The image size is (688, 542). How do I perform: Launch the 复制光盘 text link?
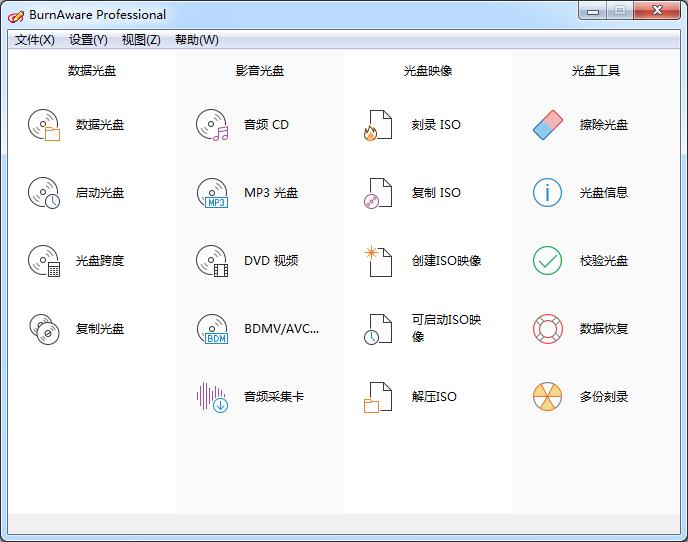tap(100, 329)
